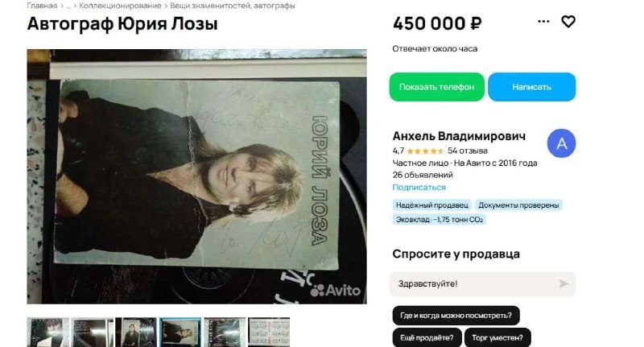The image size is (644, 347).
Task: Open the last calendar photo thumbnail
Action: [x=269, y=333]
